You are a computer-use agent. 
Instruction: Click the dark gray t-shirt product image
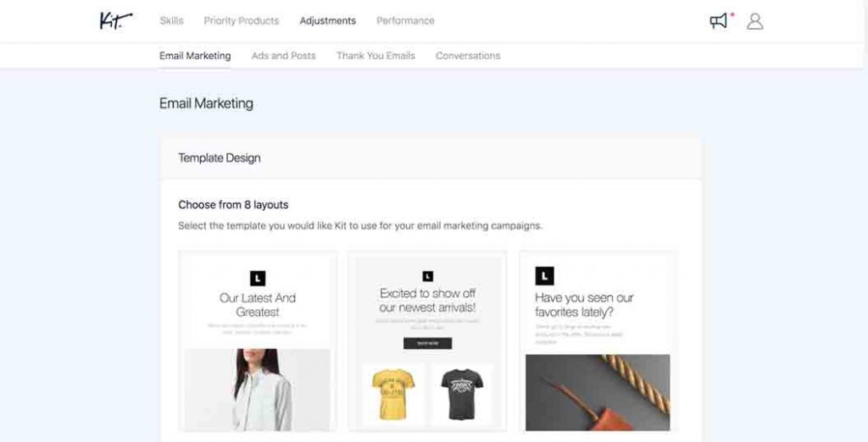(x=462, y=395)
